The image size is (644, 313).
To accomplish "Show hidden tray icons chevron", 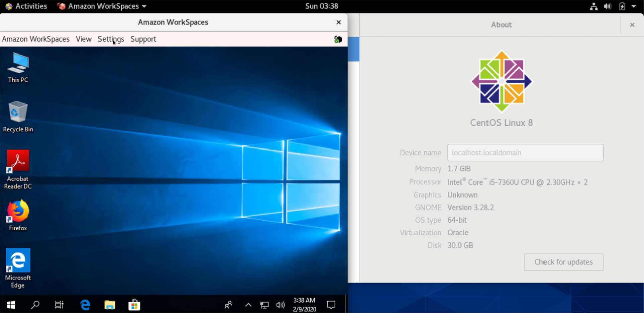I will [248, 305].
